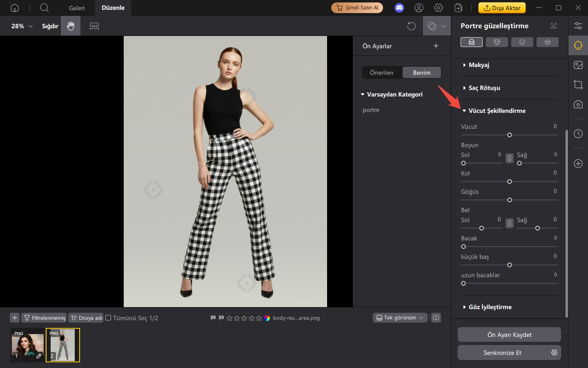Click the face detection icon beside Portre güzelleştirme
588x368 pixels.
(x=554, y=25)
